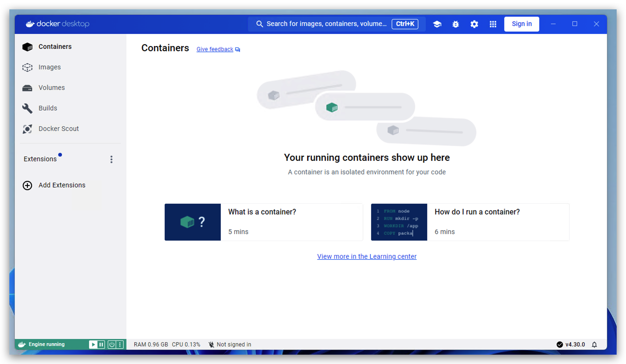This screenshot has height=364, width=626.
Task: Focus the search field for images and containers
Action: (x=337, y=24)
